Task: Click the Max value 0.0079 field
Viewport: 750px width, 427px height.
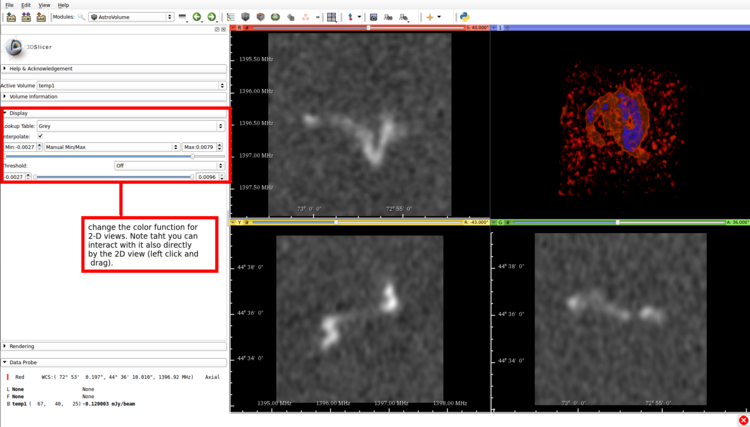Action: [x=198, y=147]
